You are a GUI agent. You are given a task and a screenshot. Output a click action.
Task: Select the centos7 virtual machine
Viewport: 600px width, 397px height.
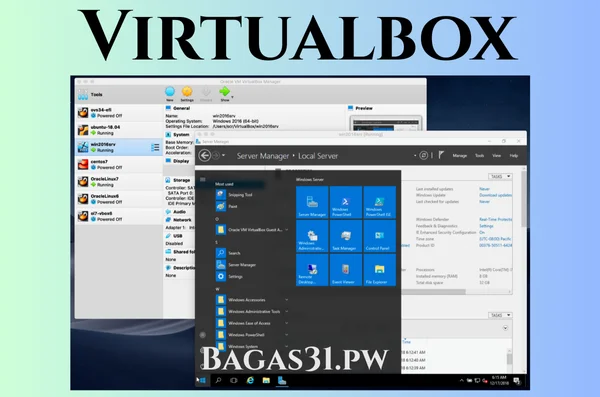[119, 165]
